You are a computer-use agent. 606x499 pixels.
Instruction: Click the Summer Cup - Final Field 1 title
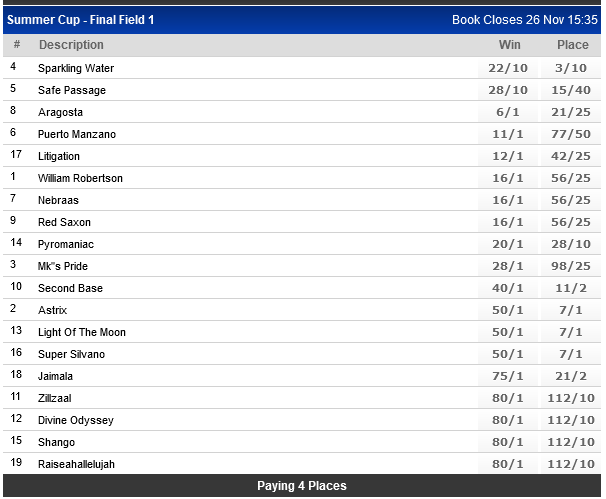81,19
